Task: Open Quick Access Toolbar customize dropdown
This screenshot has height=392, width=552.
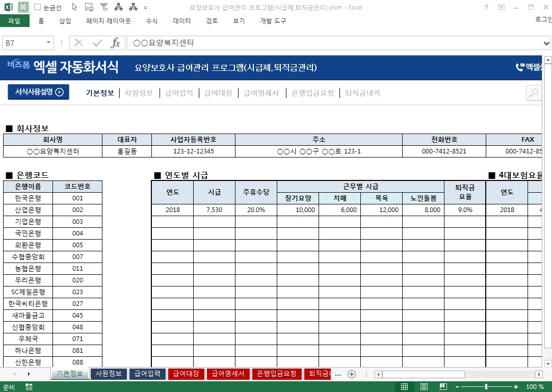Action: 146,8
